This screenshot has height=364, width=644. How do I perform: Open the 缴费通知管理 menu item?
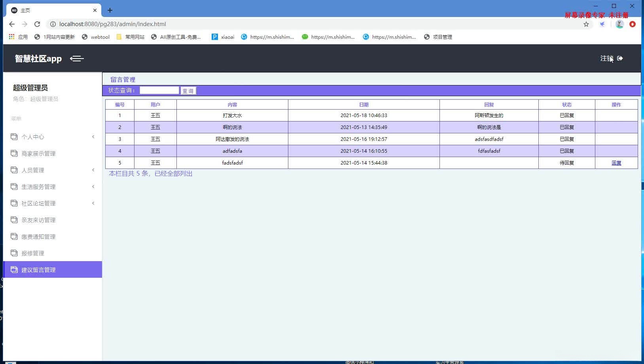click(53, 236)
